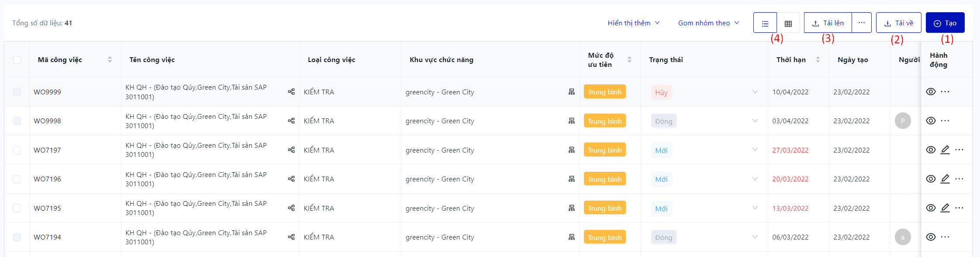Open the "Gom nhóm theo" dropdown

(708, 23)
